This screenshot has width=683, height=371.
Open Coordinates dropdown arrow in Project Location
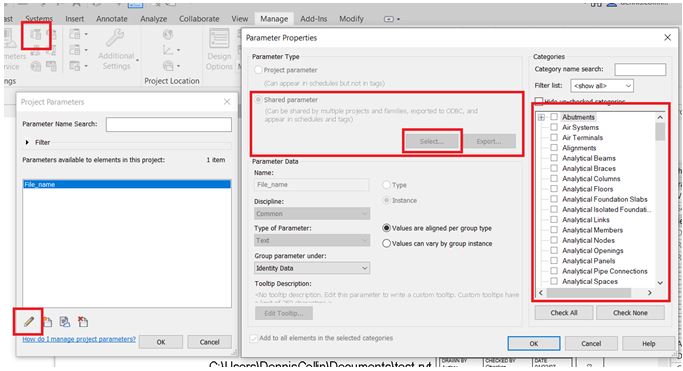pyautogui.click(x=178, y=50)
